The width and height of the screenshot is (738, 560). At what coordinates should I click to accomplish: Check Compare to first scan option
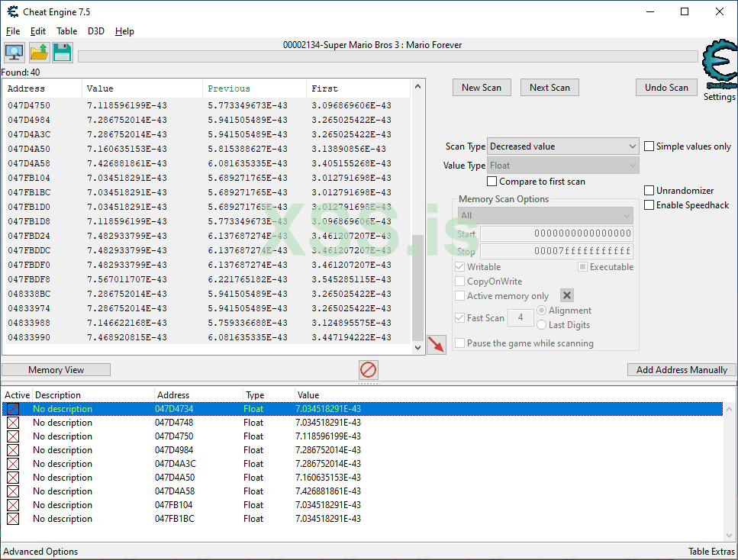tap(492, 182)
